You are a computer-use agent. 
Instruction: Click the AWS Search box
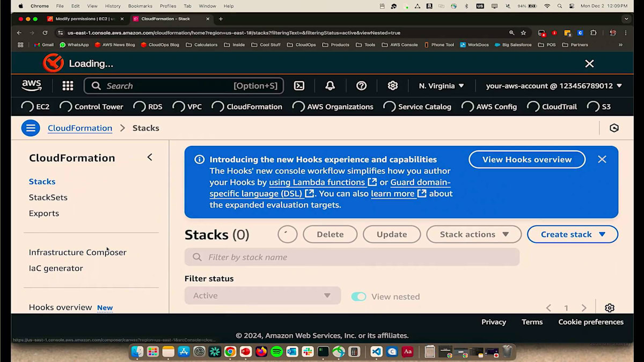pos(184,86)
